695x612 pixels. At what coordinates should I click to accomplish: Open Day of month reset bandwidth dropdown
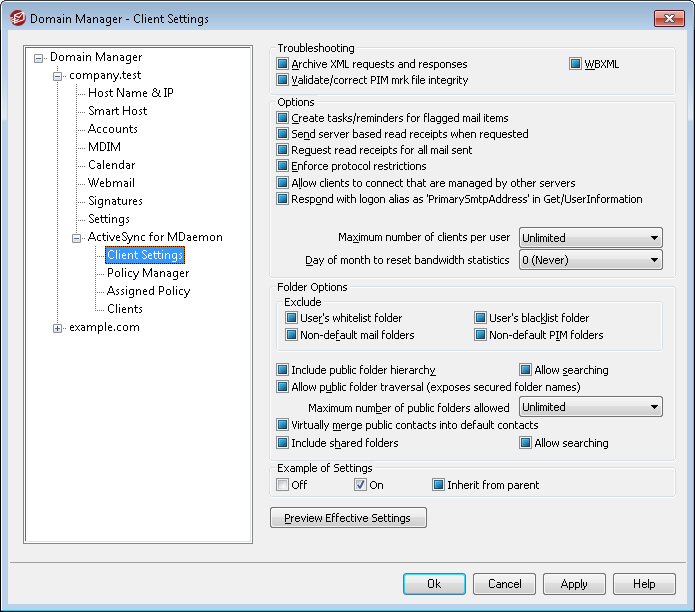click(590, 260)
